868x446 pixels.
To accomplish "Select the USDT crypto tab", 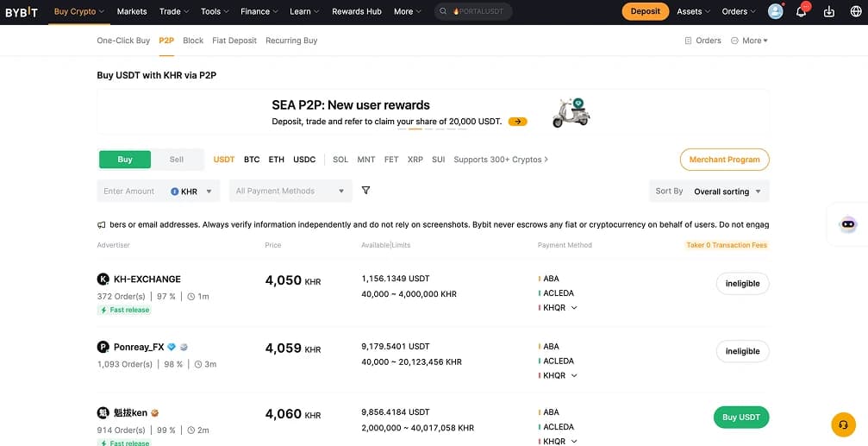I will pyautogui.click(x=224, y=160).
